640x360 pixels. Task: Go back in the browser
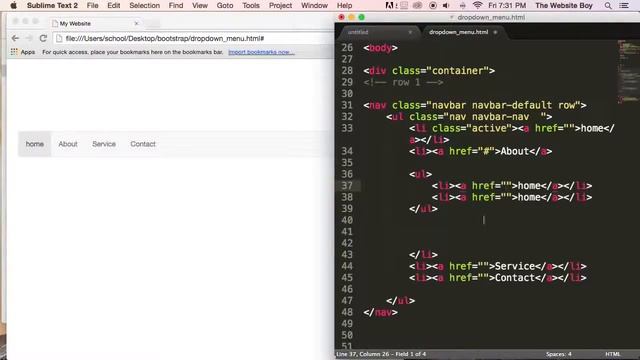coord(15,38)
